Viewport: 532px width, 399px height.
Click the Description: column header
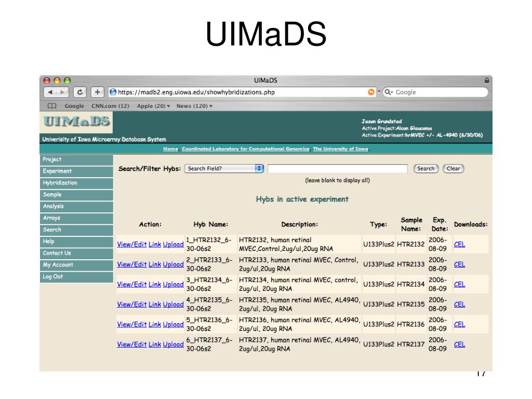[299, 224]
